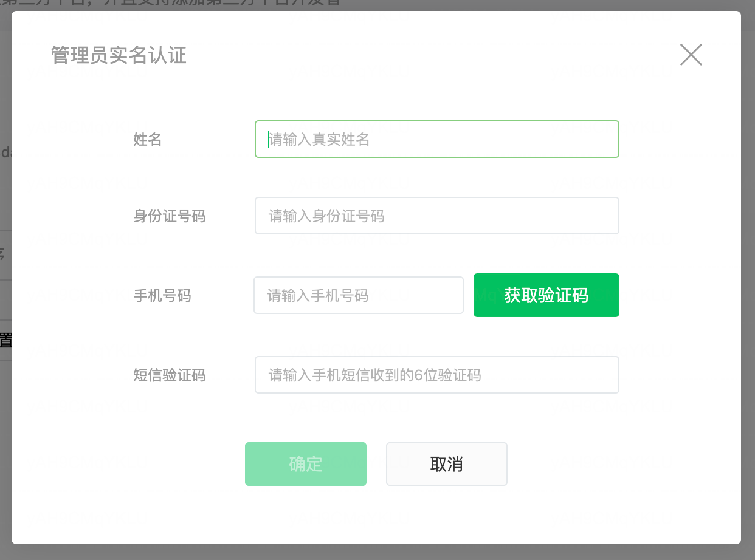Screen dimensions: 755x560
Task: Click the 手机号码 field label
Action: click(x=162, y=296)
